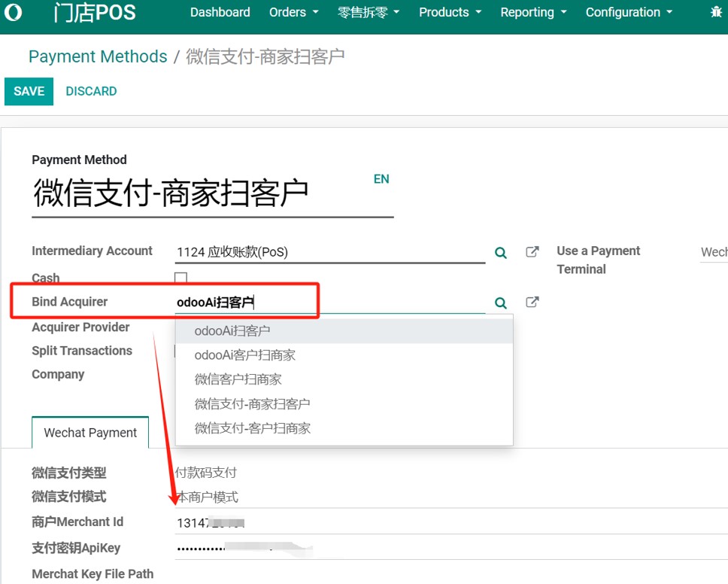
Task: Select 微信支付-商家扫客户 dropdown option
Action: pyautogui.click(x=344, y=403)
